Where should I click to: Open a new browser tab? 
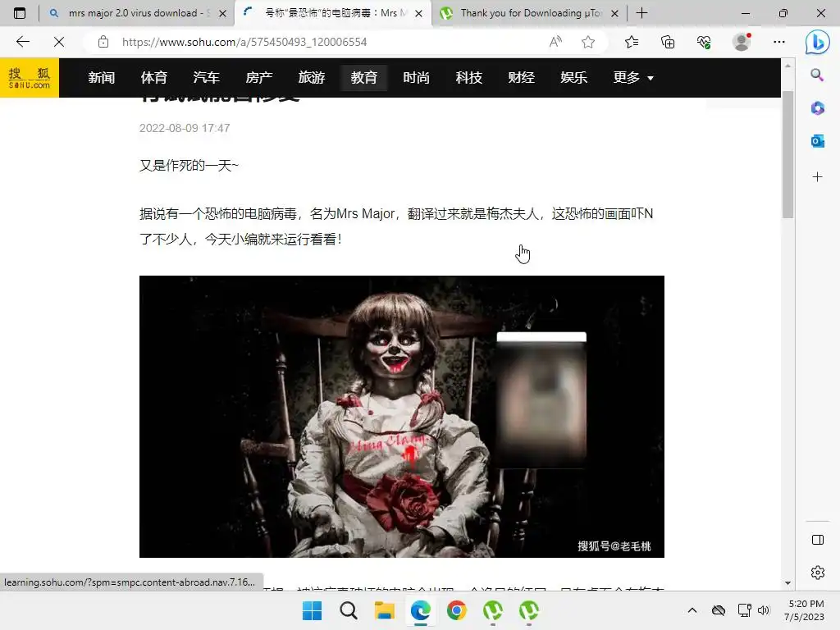pyautogui.click(x=641, y=13)
